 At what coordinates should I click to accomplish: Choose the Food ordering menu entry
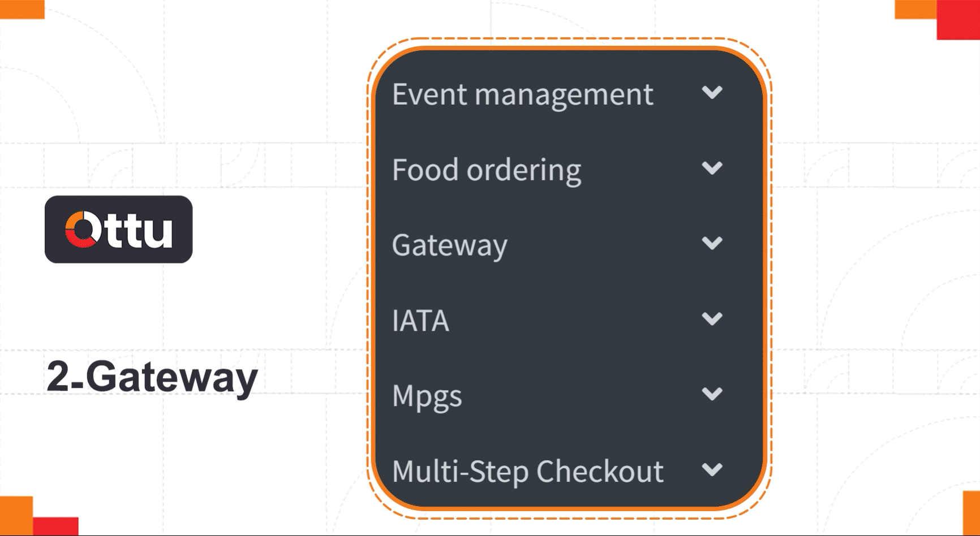pos(487,171)
